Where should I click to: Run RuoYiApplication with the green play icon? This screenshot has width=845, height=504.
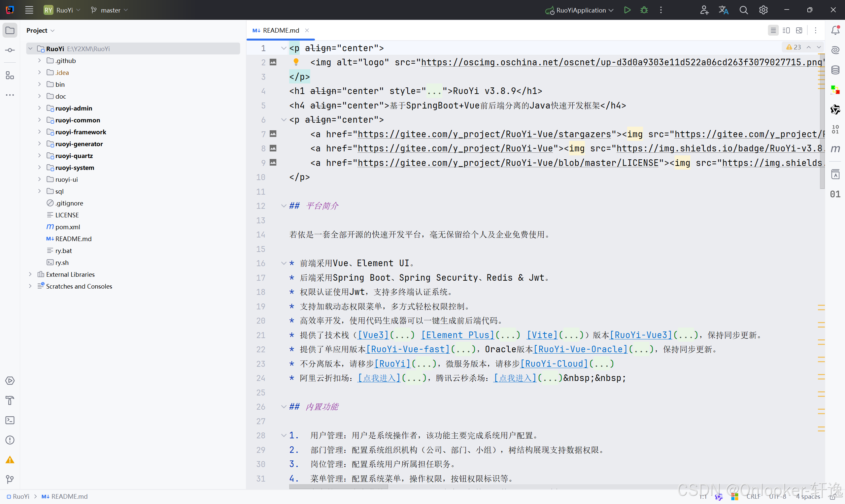[627, 10]
